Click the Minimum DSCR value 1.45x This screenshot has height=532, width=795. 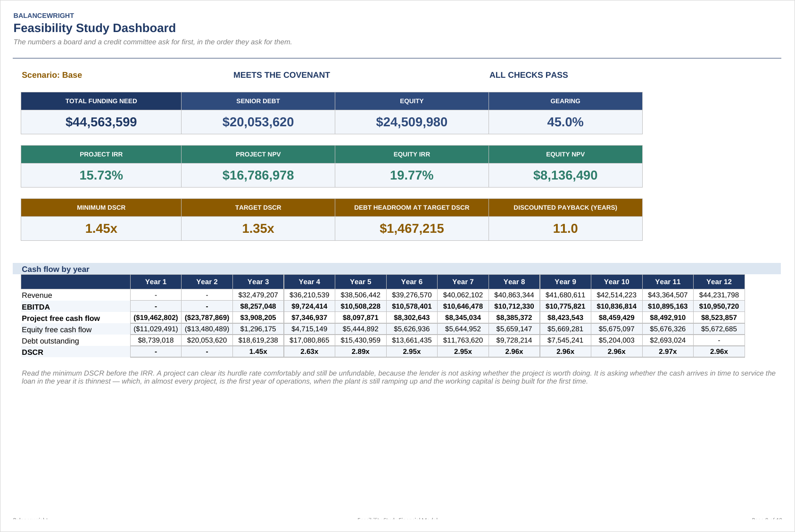(x=101, y=229)
